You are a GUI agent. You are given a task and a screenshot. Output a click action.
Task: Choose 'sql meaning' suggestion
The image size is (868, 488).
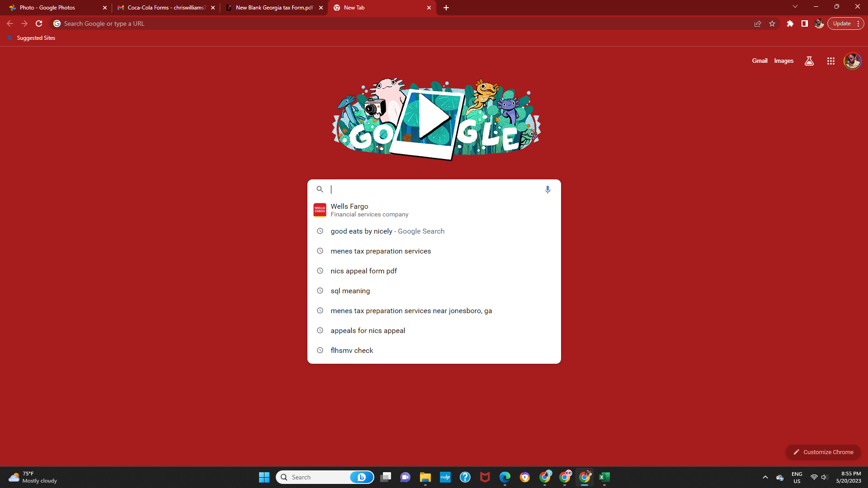pos(434,291)
